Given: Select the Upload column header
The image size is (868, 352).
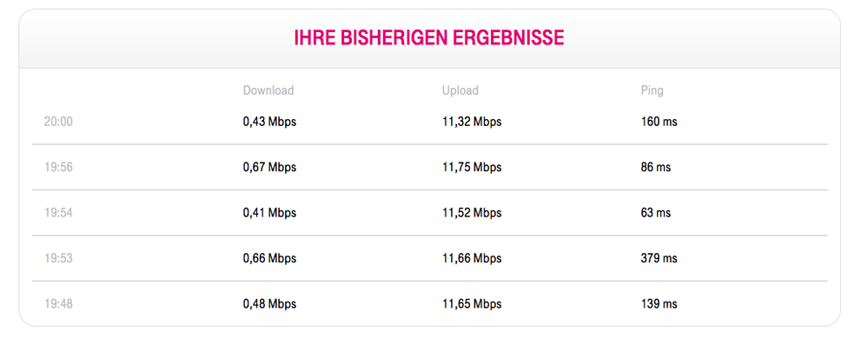Looking at the screenshot, I should pos(461,90).
